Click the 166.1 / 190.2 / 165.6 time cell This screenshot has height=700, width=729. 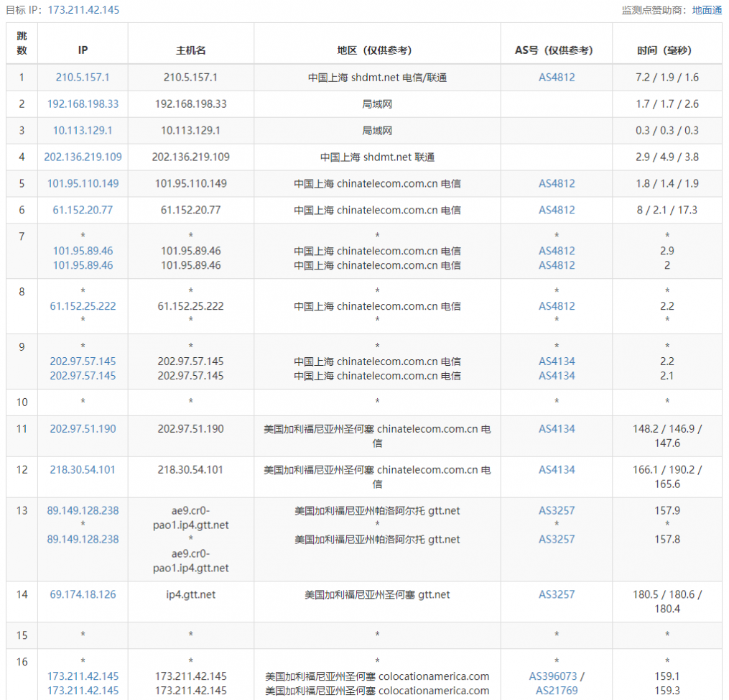click(667, 476)
